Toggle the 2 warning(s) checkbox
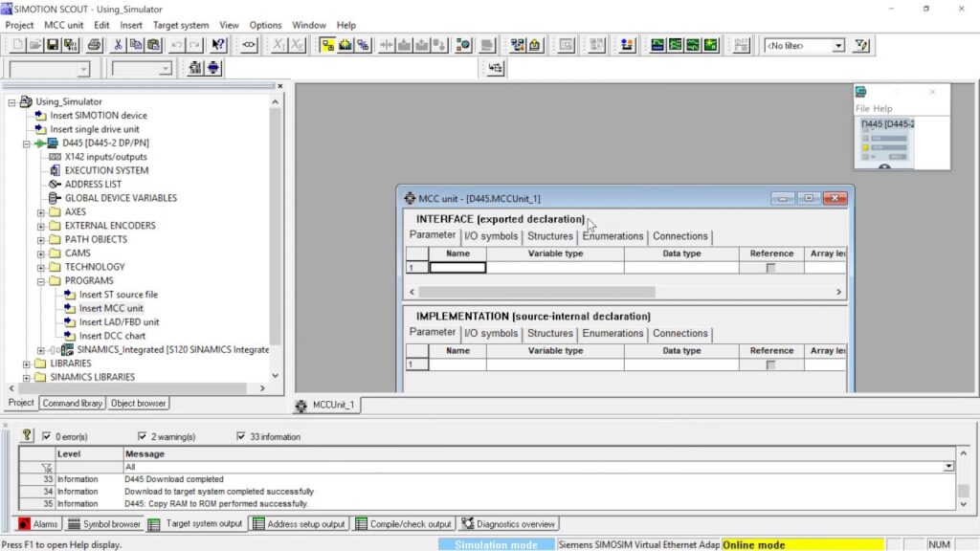The image size is (980, 551). (x=142, y=436)
